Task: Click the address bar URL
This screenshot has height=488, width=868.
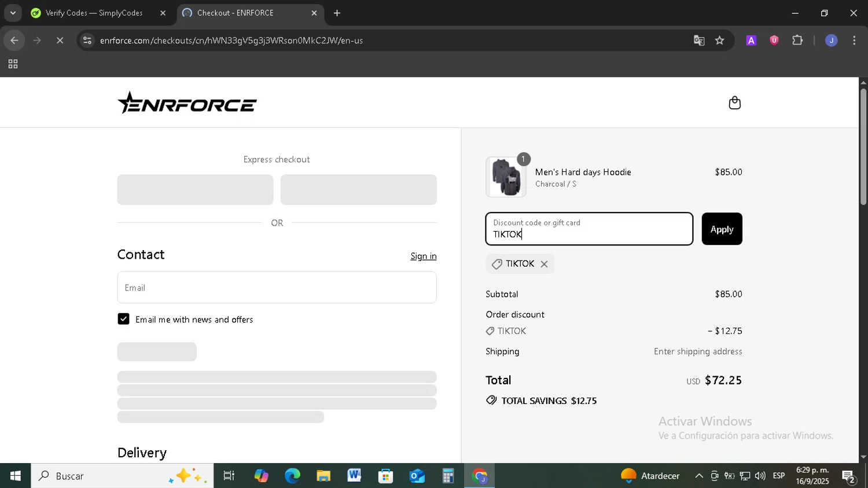Action: 231,41
